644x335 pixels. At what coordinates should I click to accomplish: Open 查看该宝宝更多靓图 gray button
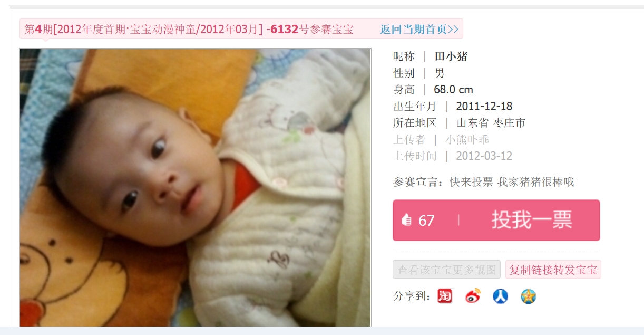446,270
